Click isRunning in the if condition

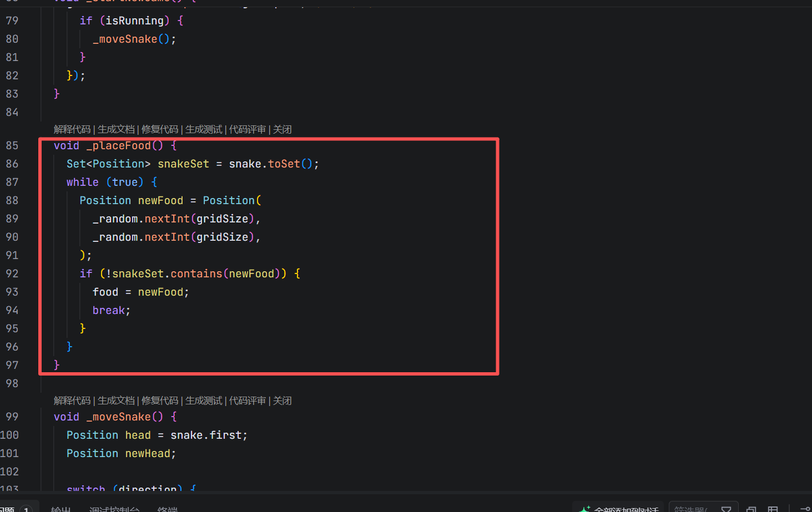[x=135, y=21]
